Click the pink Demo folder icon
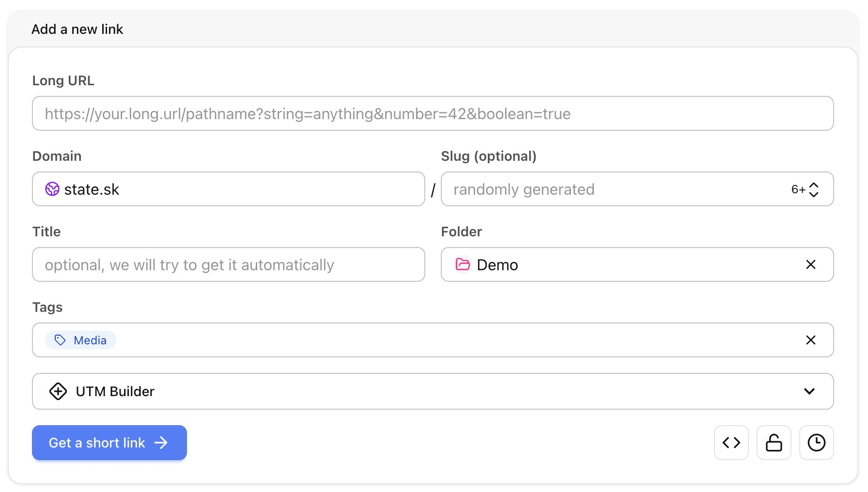868x492 pixels. point(463,264)
